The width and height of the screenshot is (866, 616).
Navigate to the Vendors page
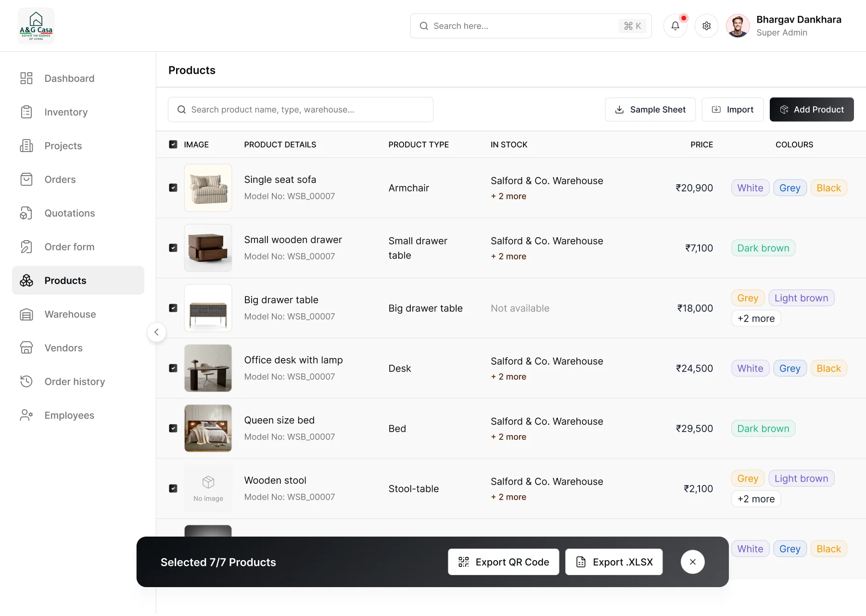78,348
